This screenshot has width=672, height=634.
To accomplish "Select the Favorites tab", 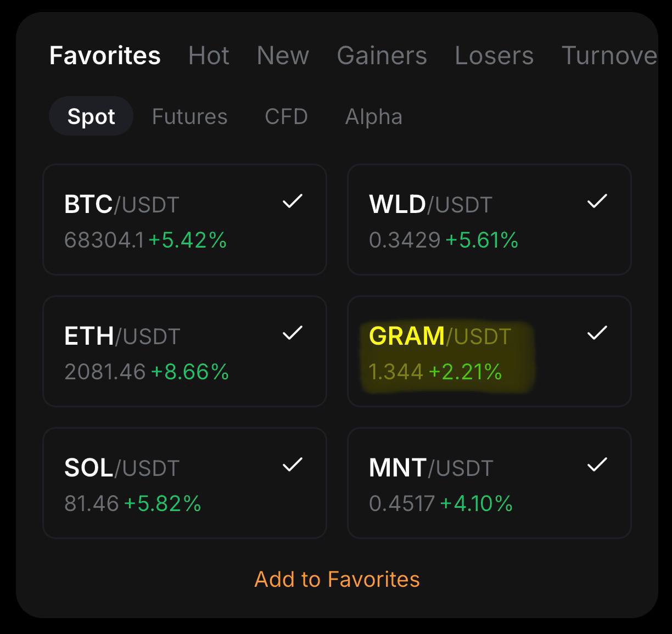I will [105, 55].
